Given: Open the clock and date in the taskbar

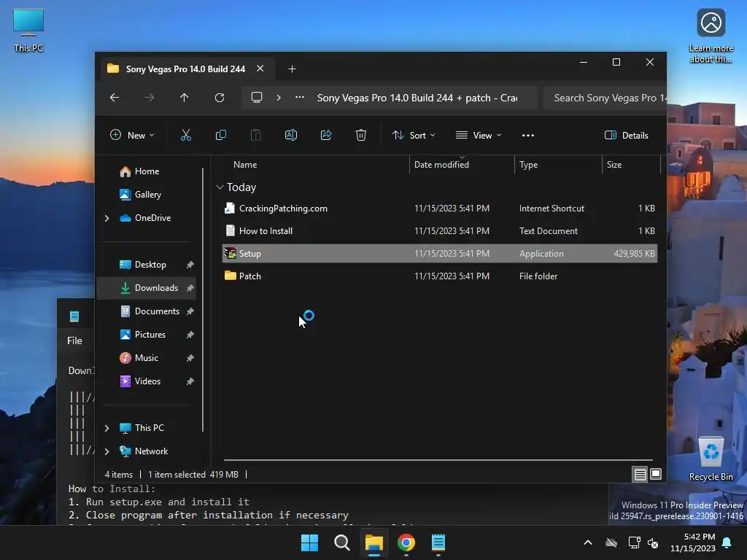Looking at the screenshot, I should click(693, 542).
